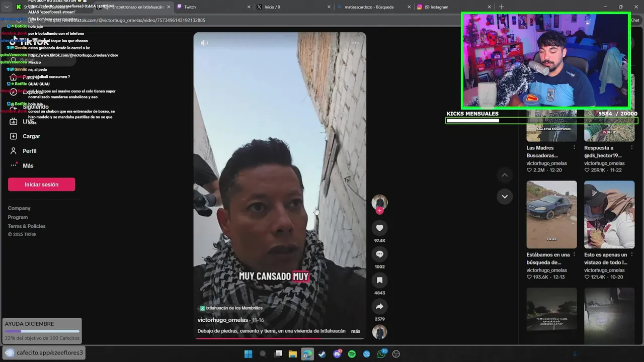Image resolution: width=644 pixels, height=362 pixels.
Task: Switch to the 'Inicio / X' tab
Action: tap(293, 7)
